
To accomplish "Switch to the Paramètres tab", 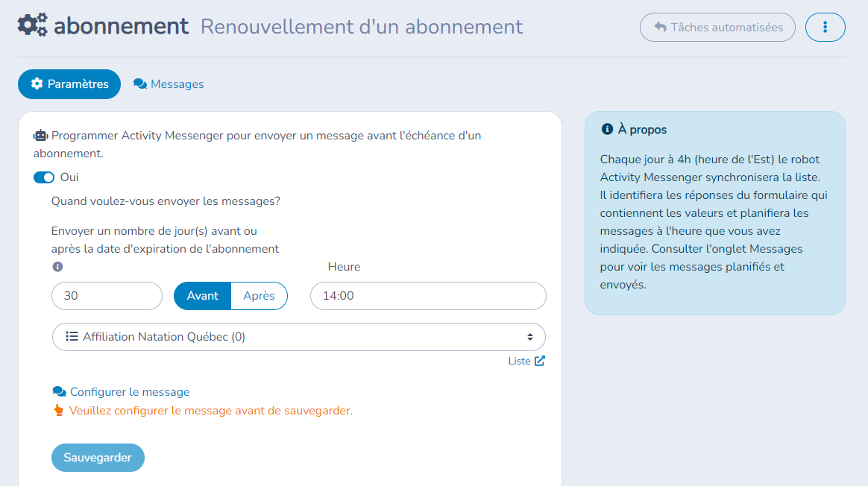I will pos(69,84).
